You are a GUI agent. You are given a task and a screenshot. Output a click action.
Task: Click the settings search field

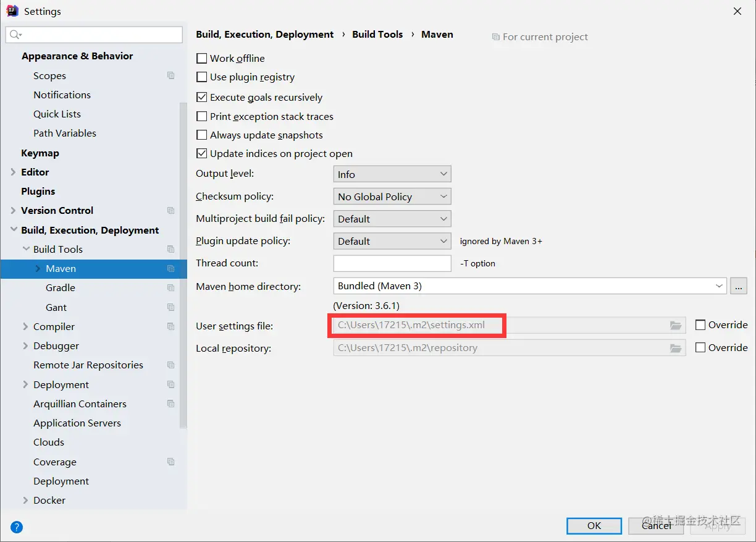94,35
